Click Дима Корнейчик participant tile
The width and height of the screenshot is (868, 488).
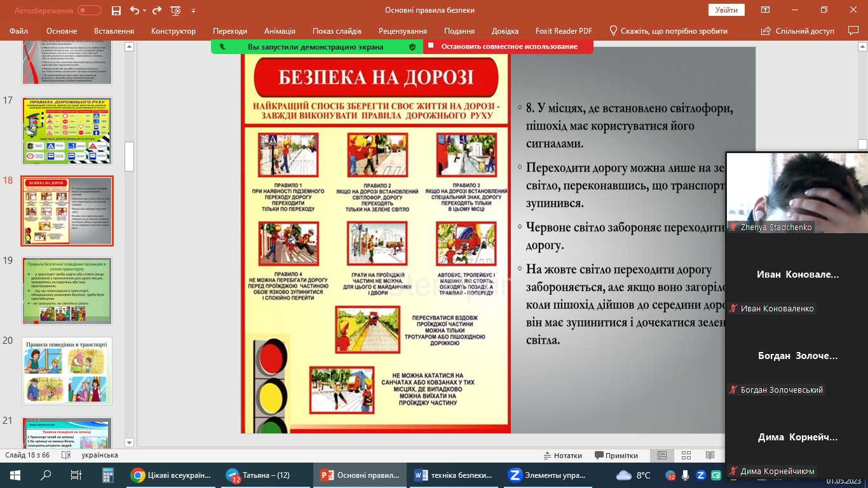click(797, 437)
